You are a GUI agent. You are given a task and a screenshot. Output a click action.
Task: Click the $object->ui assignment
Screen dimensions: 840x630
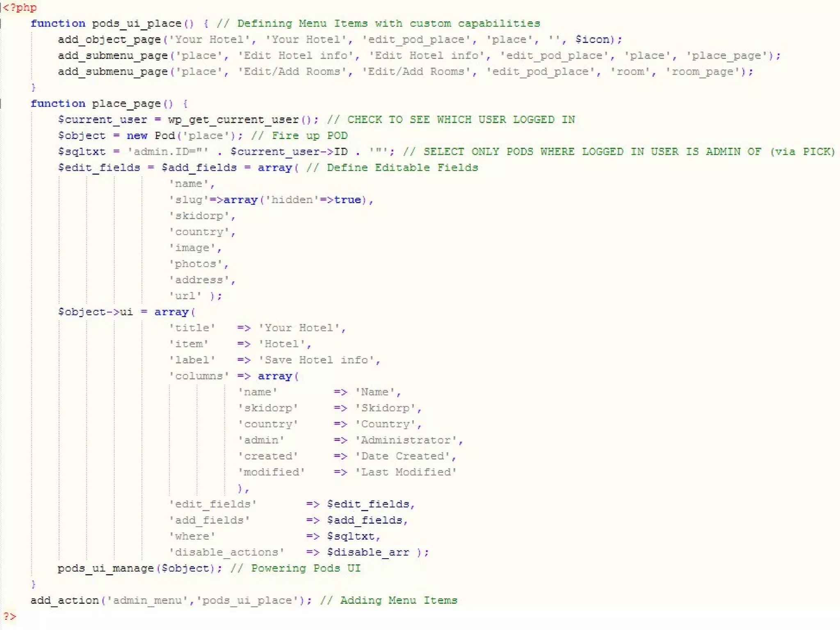click(95, 312)
